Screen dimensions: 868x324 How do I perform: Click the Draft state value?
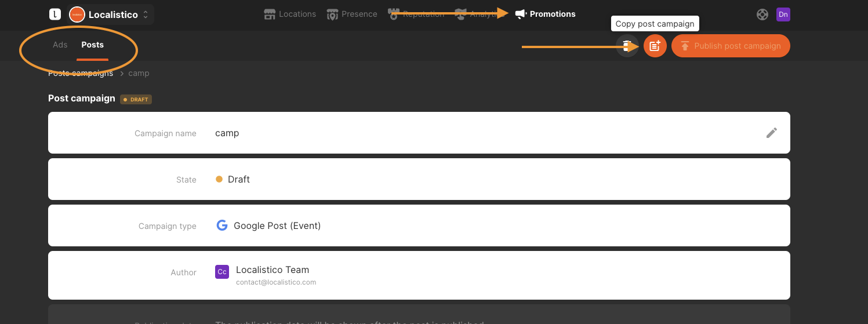click(x=233, y=179)
